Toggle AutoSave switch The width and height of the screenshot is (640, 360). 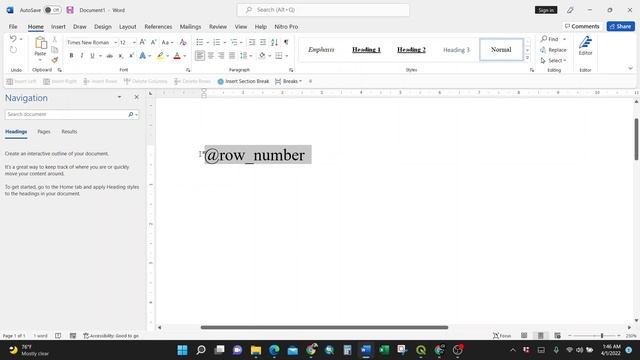pyautogui.click(x=52, y=10)
